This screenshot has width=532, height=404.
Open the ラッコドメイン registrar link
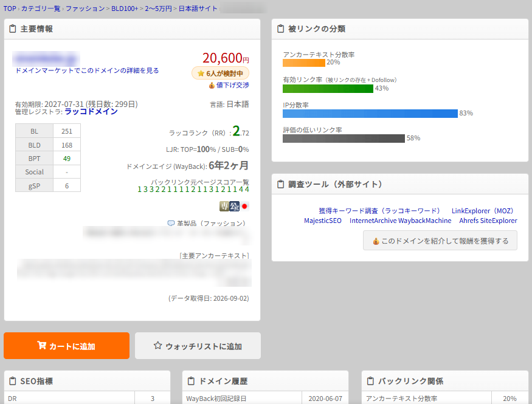(91, 112)
